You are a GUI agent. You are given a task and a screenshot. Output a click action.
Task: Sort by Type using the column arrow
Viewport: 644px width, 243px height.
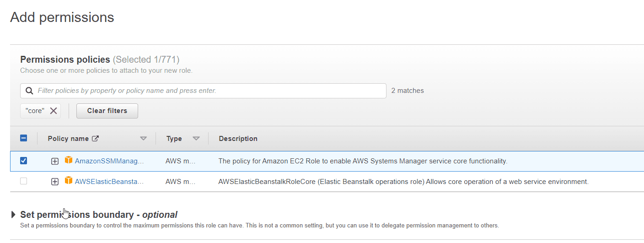click(x=196, y=139)
